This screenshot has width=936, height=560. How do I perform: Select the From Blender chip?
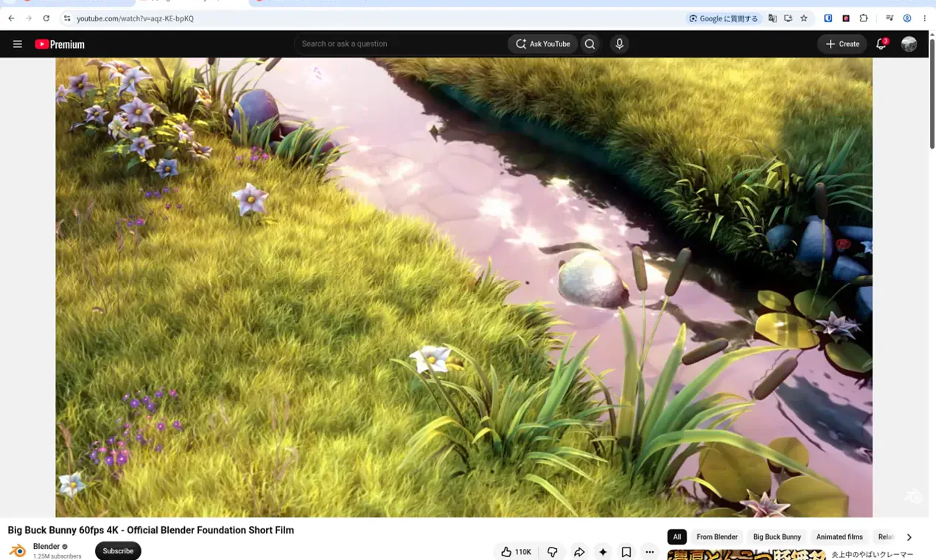tap(717, 537)
